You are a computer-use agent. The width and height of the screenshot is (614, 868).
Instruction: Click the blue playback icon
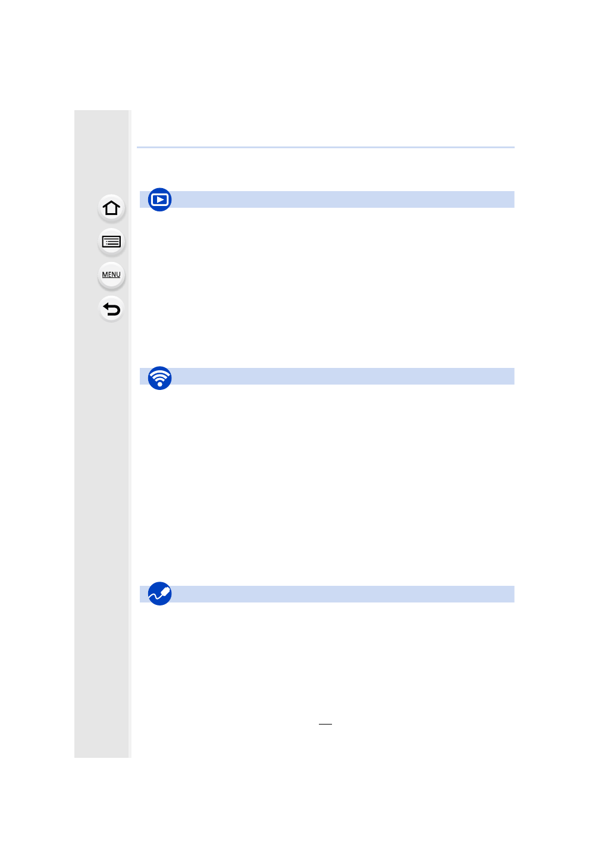click(x=159, y=199)
